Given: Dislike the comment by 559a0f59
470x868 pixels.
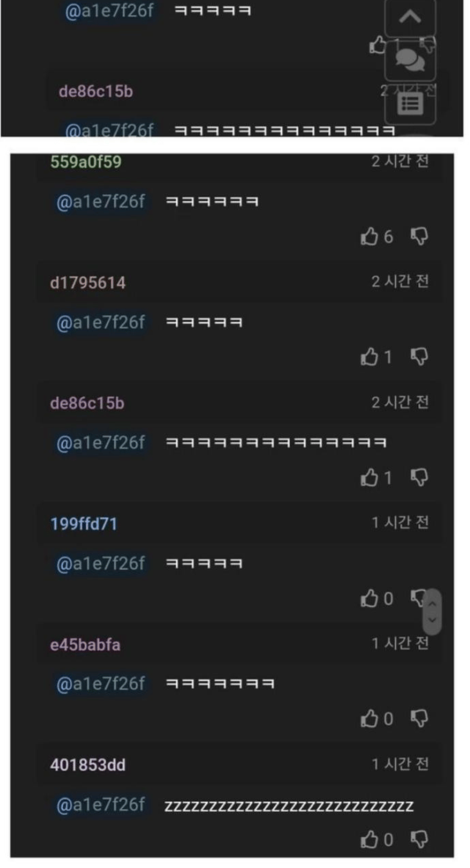Looking at the screenshot, I should point(419,236).
